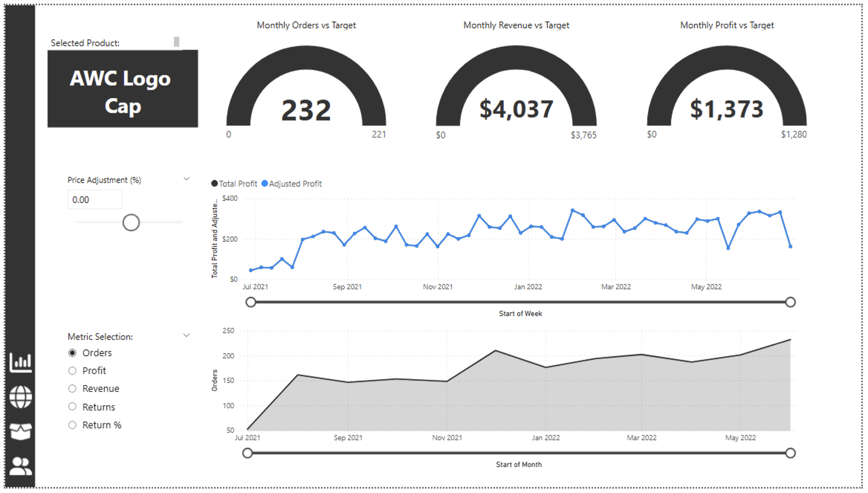Select the Profit metric radio button
The width and height of the screenshot is (868, 493).
[x=72, y=371]
